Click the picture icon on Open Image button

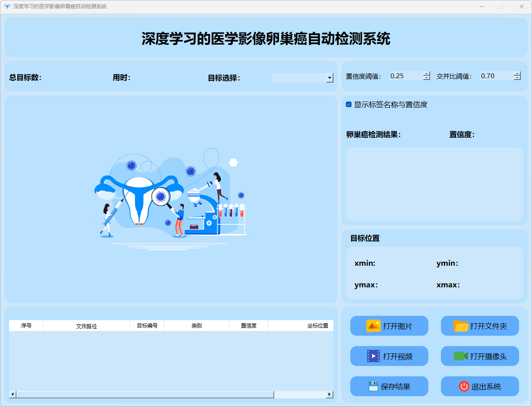click(x=373, y=326)
